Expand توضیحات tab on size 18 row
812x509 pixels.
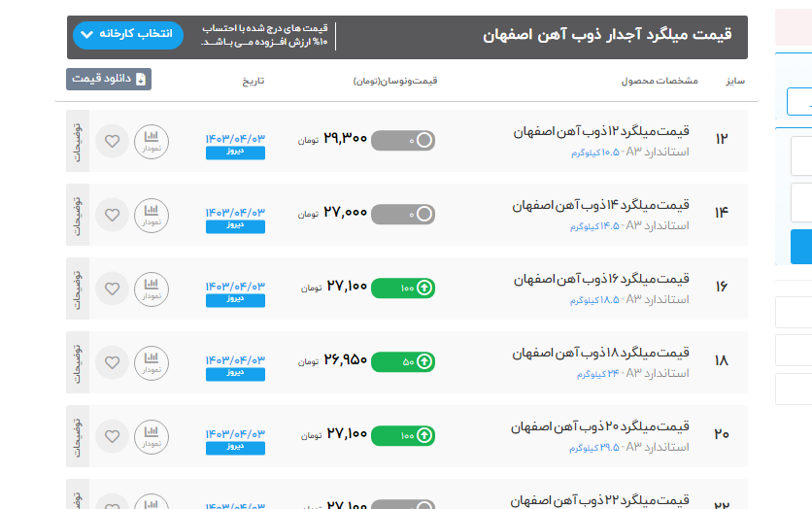78,362
